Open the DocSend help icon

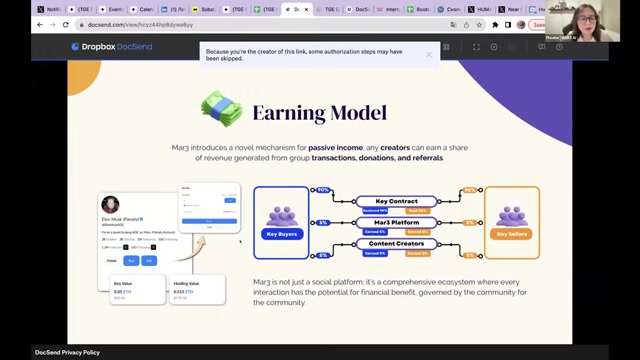[559, 47]
